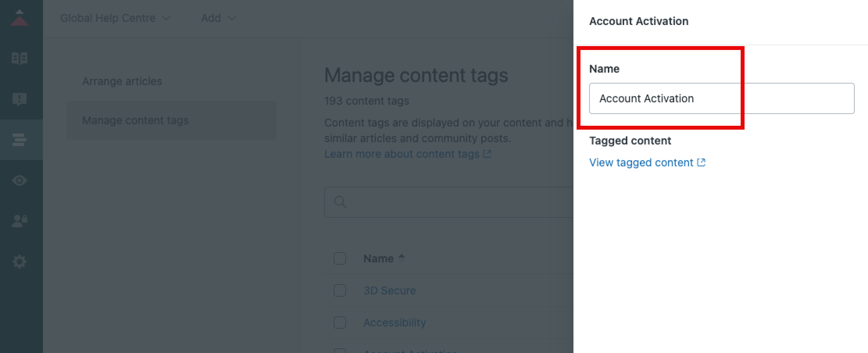Toggle the Name column sort arrow
The height and width of the screenshot is (353, 868).
coord(402,257)
